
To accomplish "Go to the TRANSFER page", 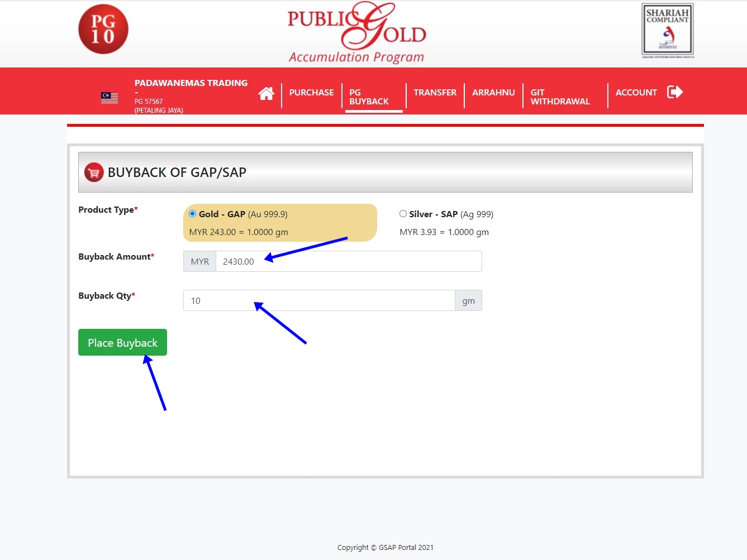I will 435,93.
